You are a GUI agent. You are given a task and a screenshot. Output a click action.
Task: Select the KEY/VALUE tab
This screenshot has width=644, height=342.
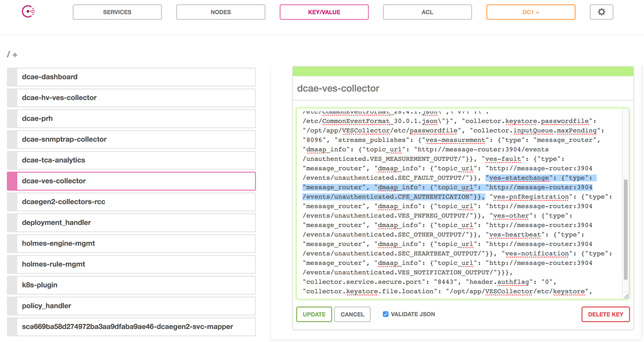(324, 12)
